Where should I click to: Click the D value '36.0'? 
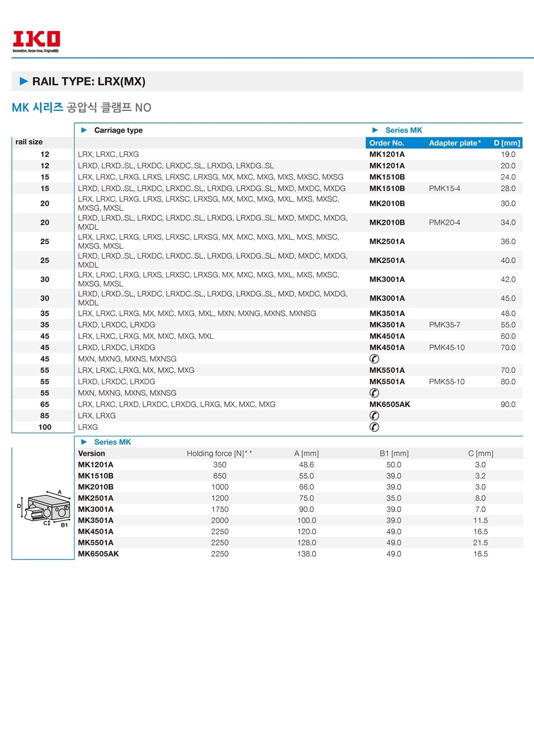(508, 241)
